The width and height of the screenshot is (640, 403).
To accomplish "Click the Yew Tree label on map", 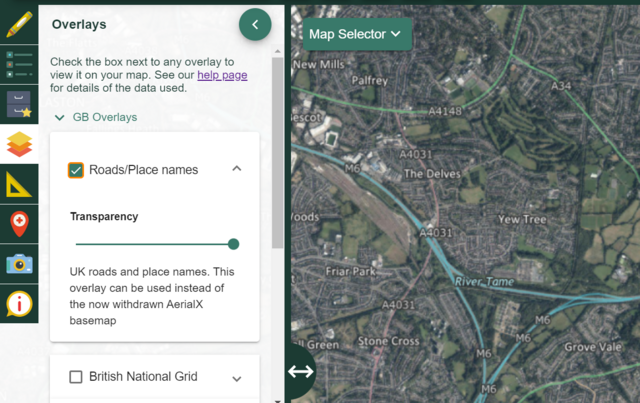I will pos(521,219).
